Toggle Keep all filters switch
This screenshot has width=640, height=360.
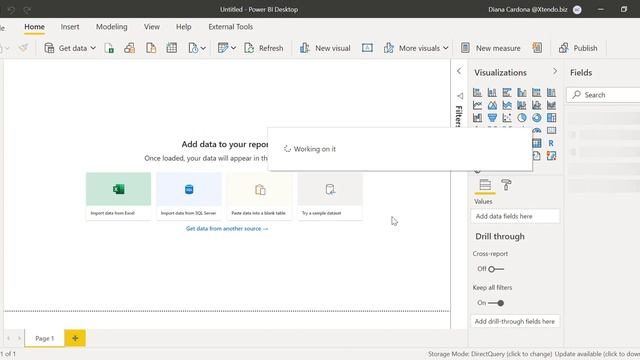[496, 303]
